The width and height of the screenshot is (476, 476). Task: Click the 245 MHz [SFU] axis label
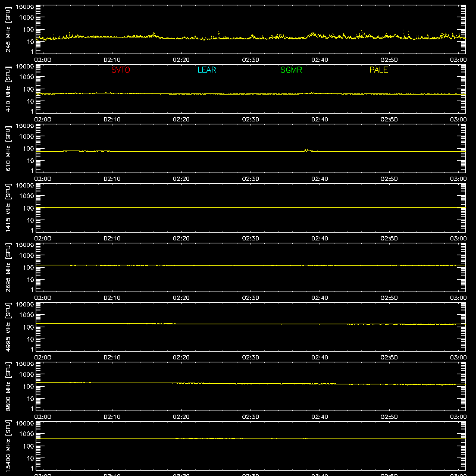[x=8, y=29]
